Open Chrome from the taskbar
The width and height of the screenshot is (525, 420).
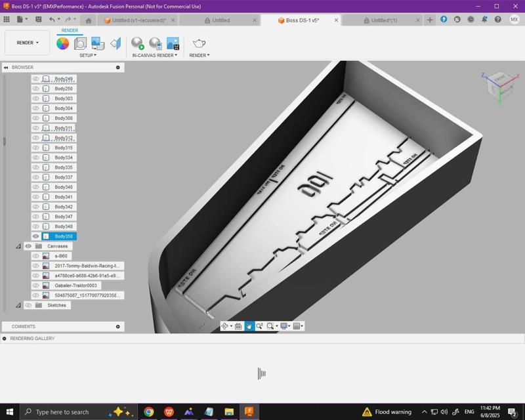[149, 411]
